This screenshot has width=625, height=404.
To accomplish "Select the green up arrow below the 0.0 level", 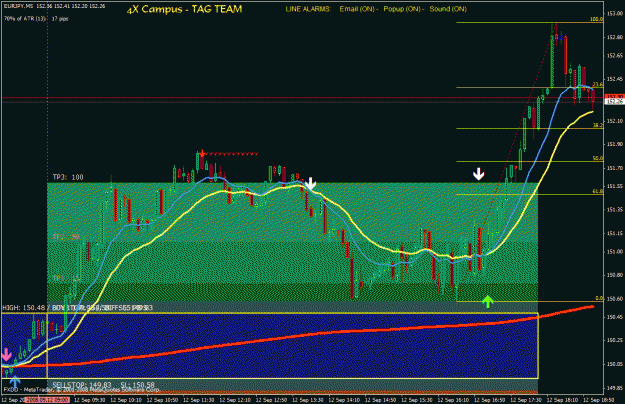I will coord(487,302).
